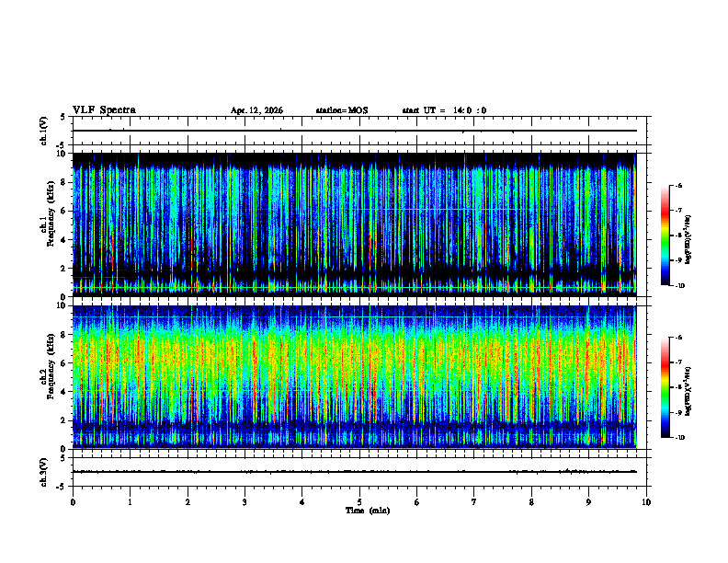Click the ch.2 PSD color bar
The height and width of the screenshot is (563, 728).
(665, 387)
